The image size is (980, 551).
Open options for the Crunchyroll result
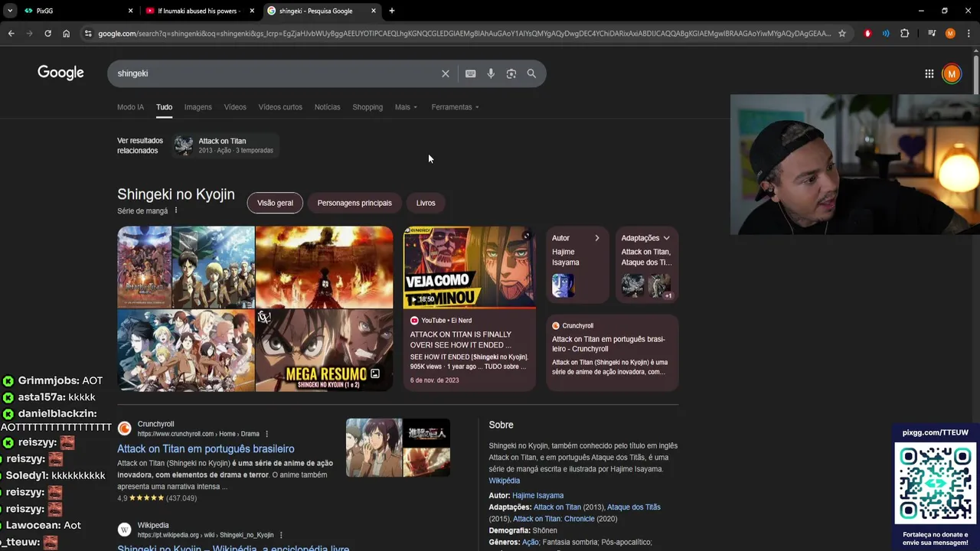266,434
